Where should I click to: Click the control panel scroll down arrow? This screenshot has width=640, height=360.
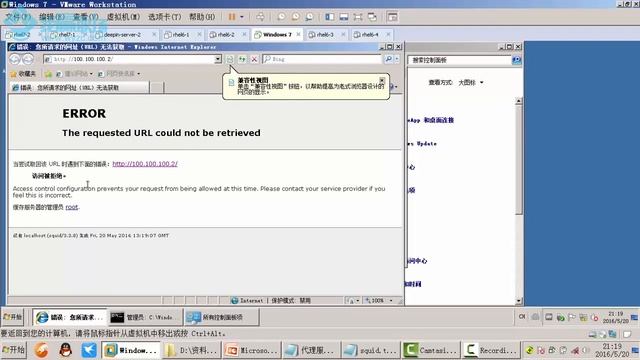click(519, 301)
